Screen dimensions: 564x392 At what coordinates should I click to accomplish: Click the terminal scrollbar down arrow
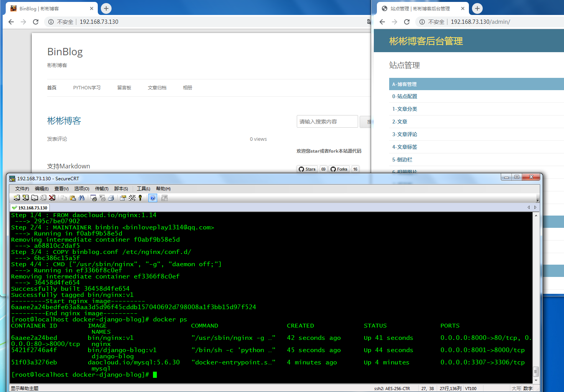pos(536,380)
